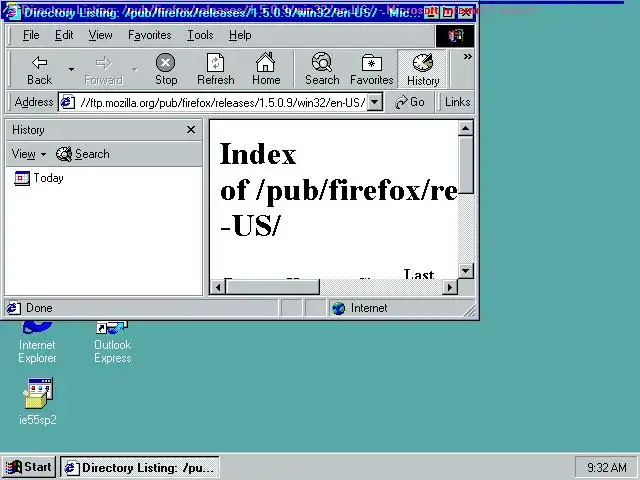Open the View menu
Screen dimensions: 640x480
pos(100,35)
